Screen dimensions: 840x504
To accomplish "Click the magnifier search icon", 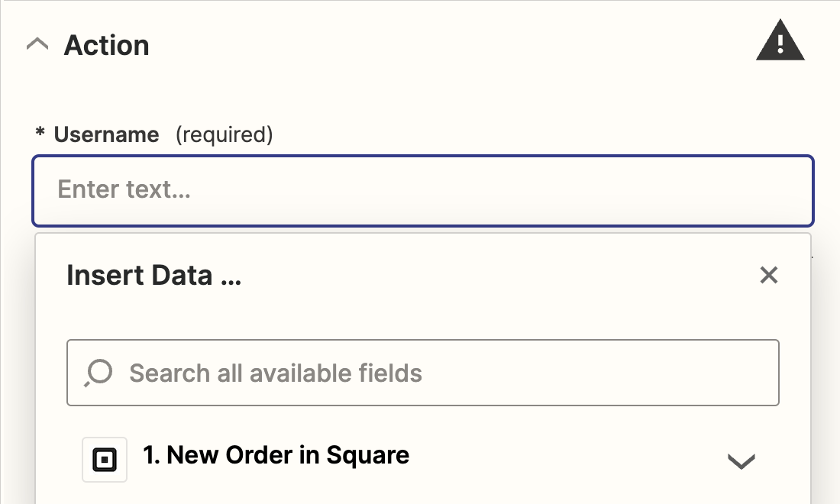I will (x=99, y=373).
